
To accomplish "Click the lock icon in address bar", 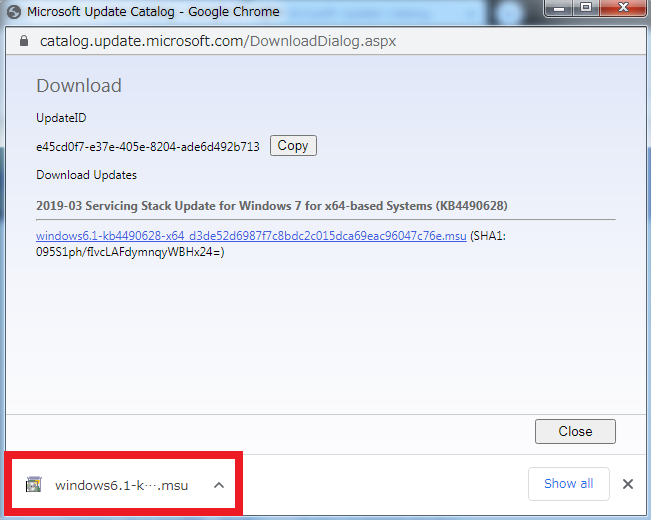I will coord(24,41).
